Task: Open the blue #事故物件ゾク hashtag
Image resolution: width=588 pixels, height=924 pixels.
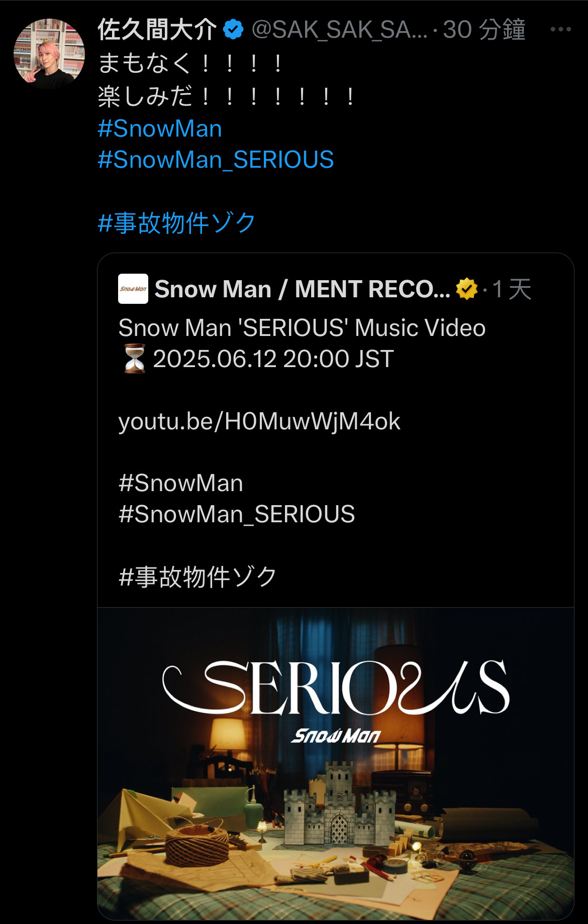Action: 177,222
